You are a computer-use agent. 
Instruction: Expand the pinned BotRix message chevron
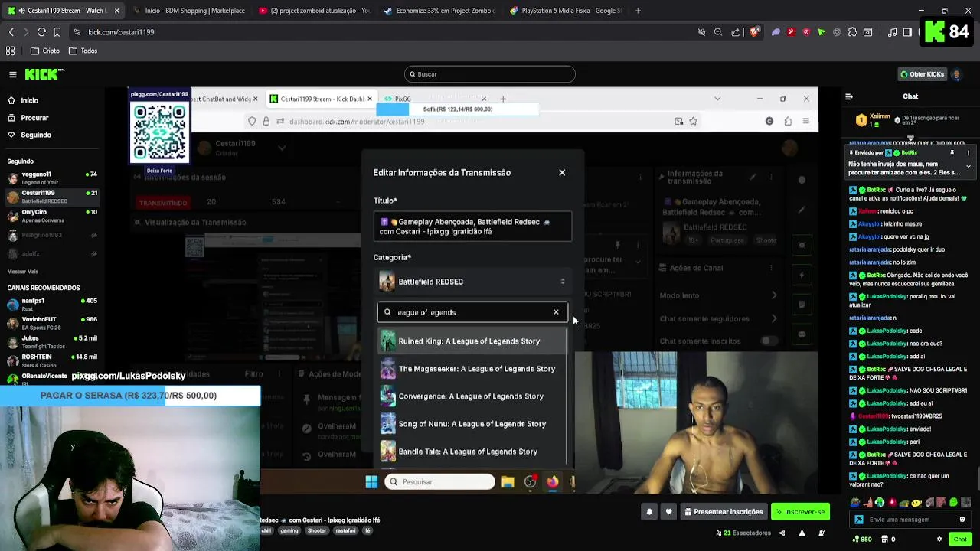969,166
